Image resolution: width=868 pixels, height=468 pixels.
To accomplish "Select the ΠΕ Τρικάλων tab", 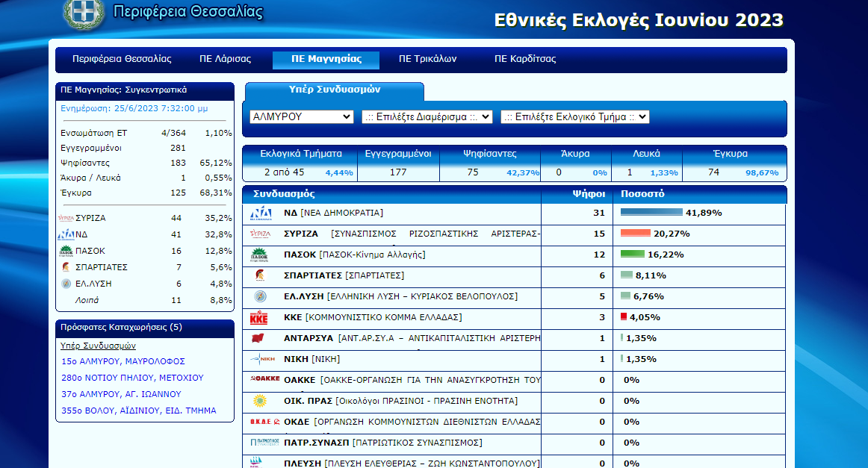I will pyautogui.click(x=427, y=59).
